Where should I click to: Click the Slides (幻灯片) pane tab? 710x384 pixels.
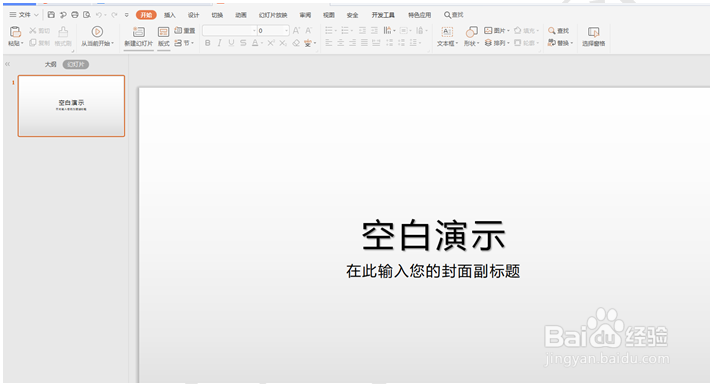(76, 64)
